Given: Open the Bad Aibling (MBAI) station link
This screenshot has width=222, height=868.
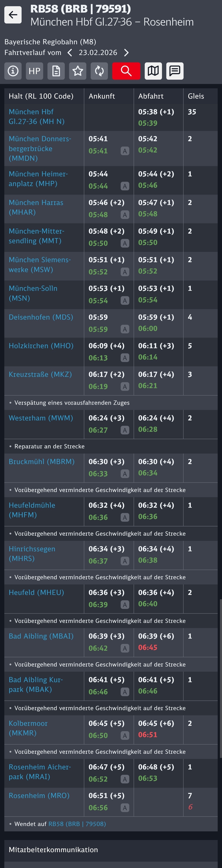Looking at the screenshot, I should pos(41,636).
